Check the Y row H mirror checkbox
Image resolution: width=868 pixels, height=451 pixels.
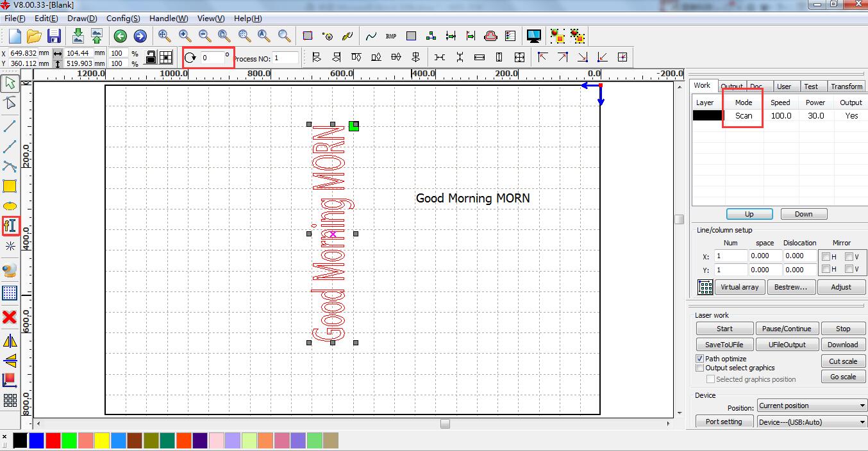[826, 269]
